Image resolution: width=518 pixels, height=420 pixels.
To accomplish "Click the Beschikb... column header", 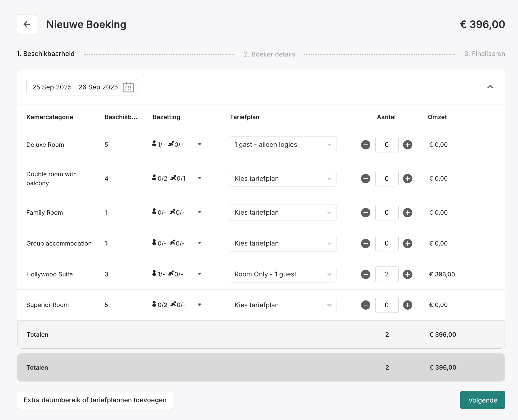I will (x=121, y=117).
